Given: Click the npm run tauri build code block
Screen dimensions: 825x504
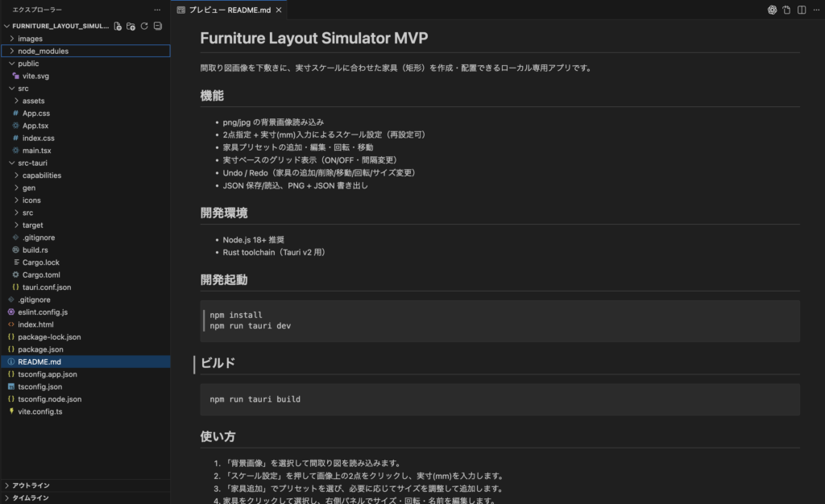Looking at the screenshot, I should point(500,399).
